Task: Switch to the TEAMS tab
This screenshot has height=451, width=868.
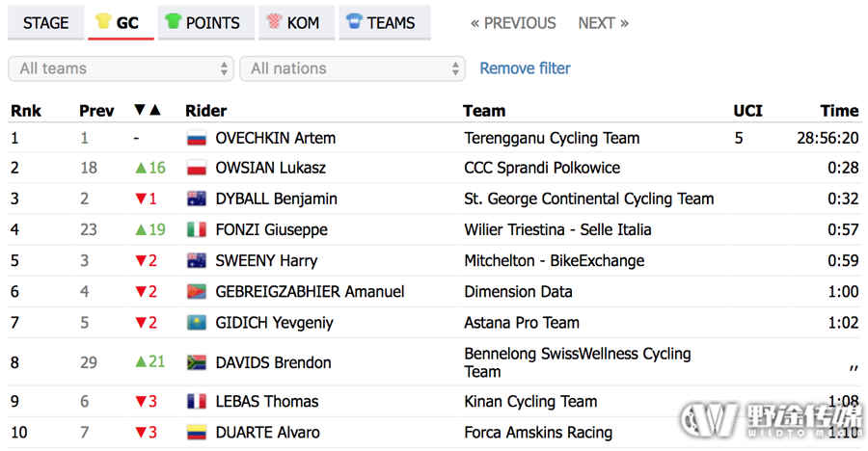Action: click(x=385, y=23)
